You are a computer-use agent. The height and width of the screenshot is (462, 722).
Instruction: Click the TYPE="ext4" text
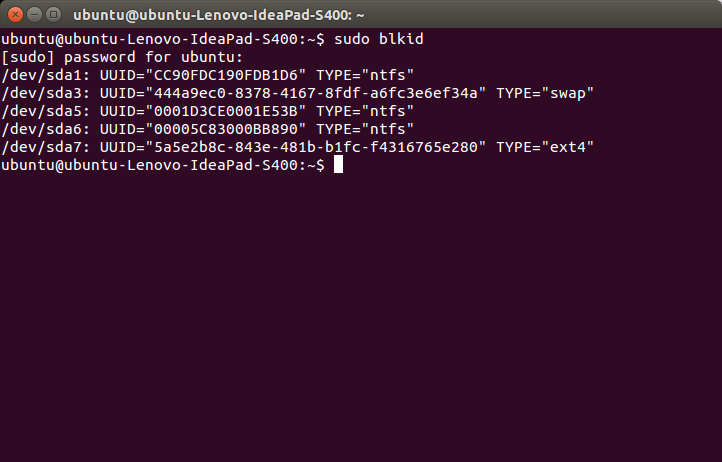coord(545,147)
